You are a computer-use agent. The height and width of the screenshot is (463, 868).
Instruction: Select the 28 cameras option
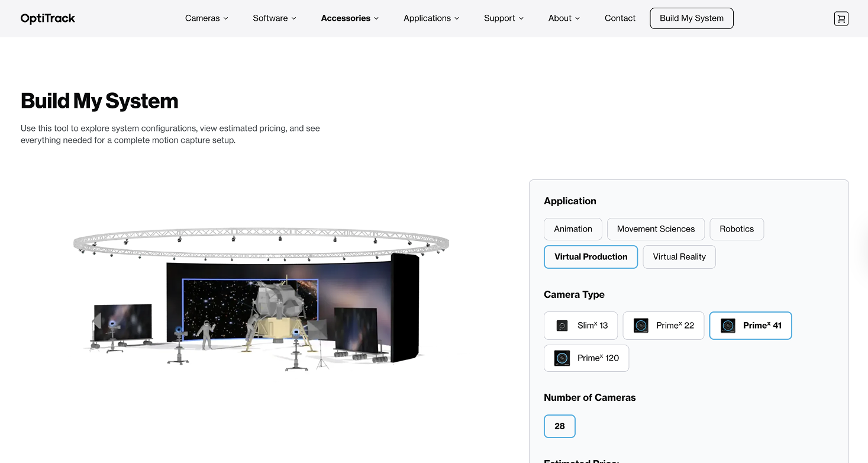point(560,426)
